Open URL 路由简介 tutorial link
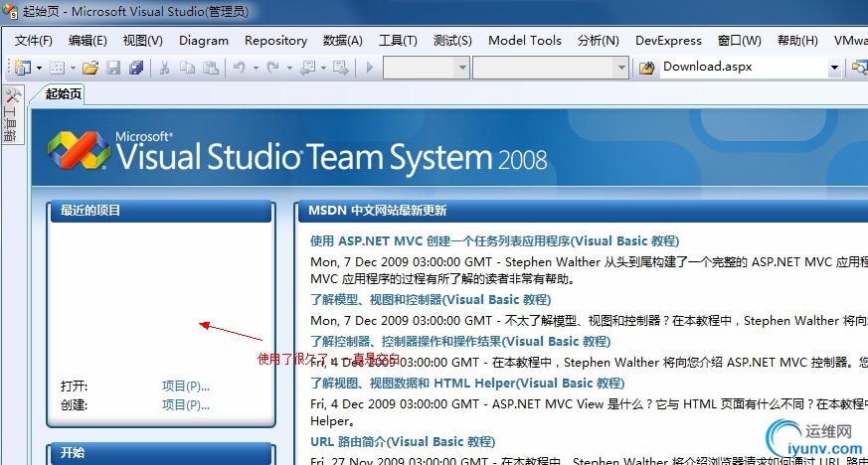 tap(403, 442)
